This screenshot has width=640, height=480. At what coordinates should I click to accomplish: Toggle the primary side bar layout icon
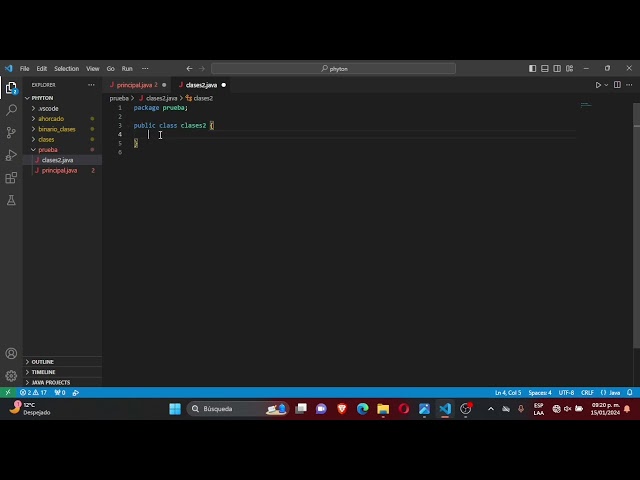(532, 69)
